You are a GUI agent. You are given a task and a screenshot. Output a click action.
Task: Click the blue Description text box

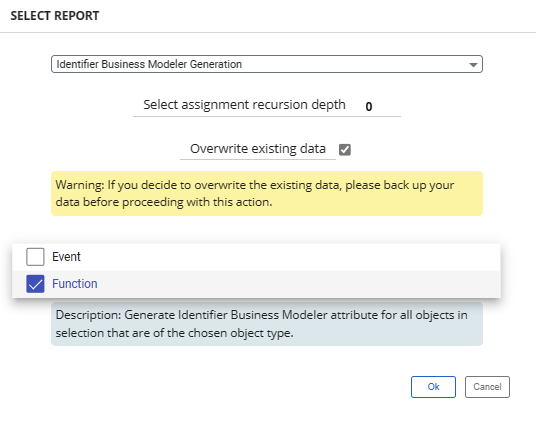point(267,324)
